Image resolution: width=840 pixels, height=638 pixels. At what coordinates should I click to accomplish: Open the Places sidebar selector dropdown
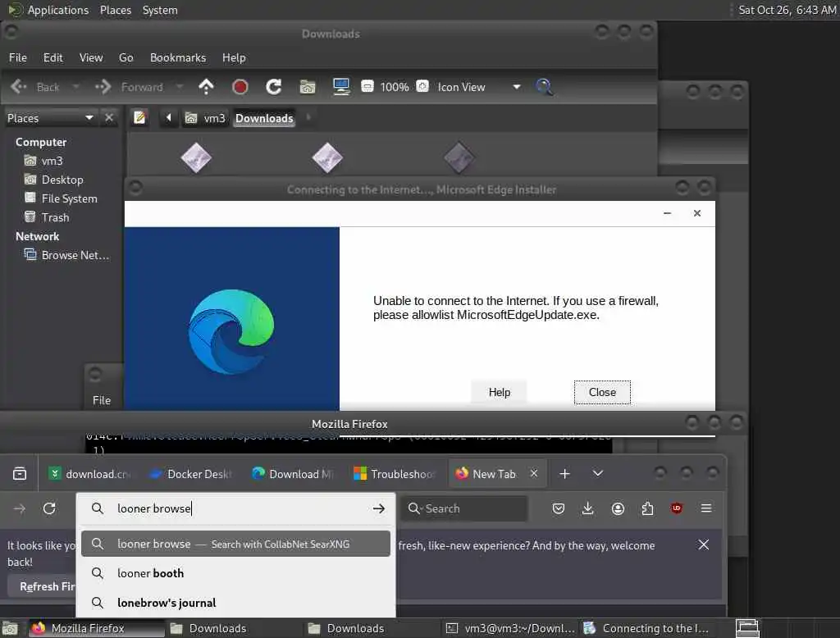click(50, 118)
